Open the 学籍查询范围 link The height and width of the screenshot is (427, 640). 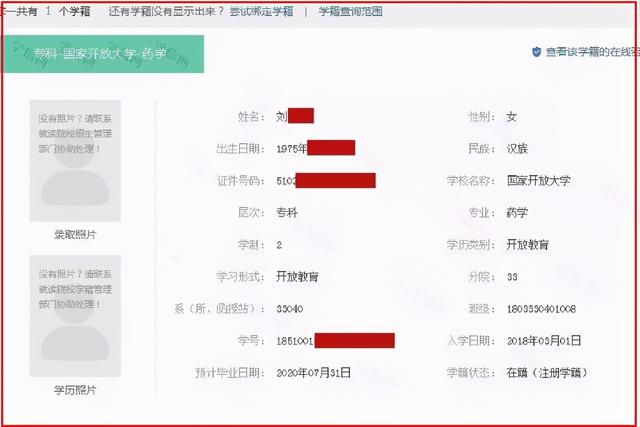click(350, 11)
